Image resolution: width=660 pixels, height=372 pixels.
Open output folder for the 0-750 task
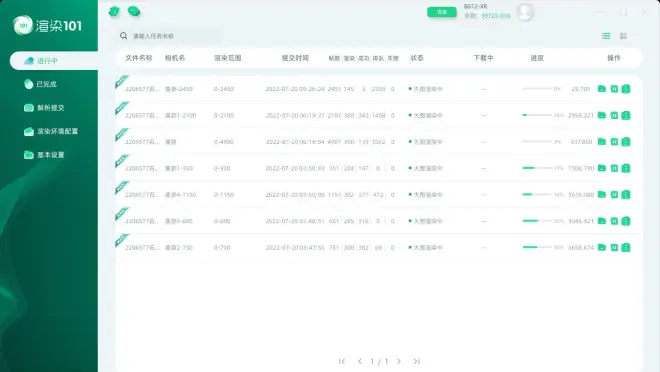tap(602, 247)
